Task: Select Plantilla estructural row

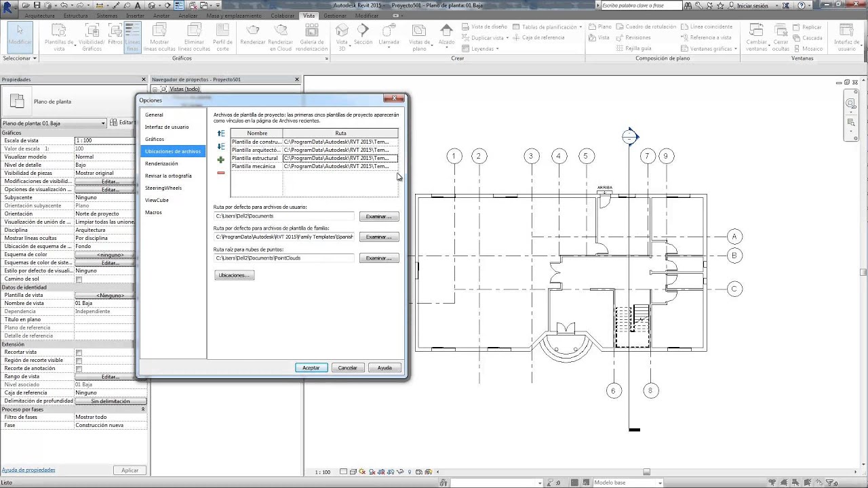Action: coord(314,158)
